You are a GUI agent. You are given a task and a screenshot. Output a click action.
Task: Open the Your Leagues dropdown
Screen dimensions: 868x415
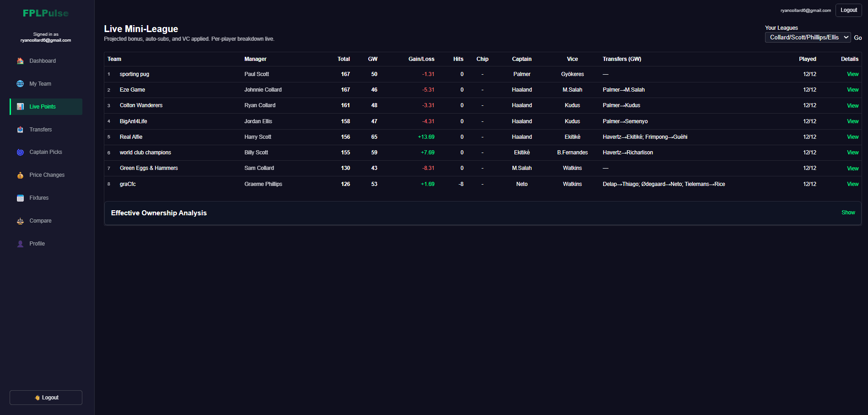tap(808, 38)
